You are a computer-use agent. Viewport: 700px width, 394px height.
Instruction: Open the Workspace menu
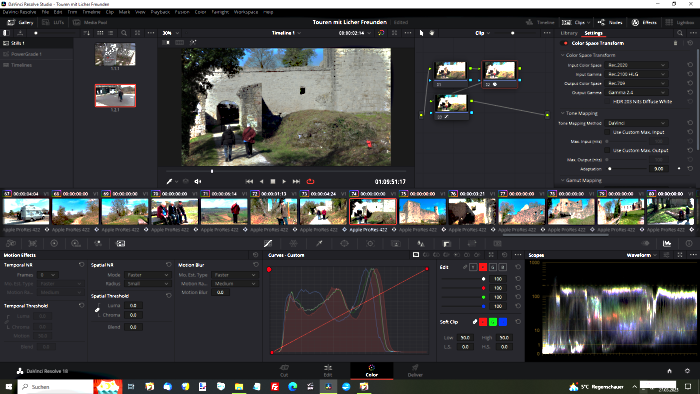[x=246, y=12]
